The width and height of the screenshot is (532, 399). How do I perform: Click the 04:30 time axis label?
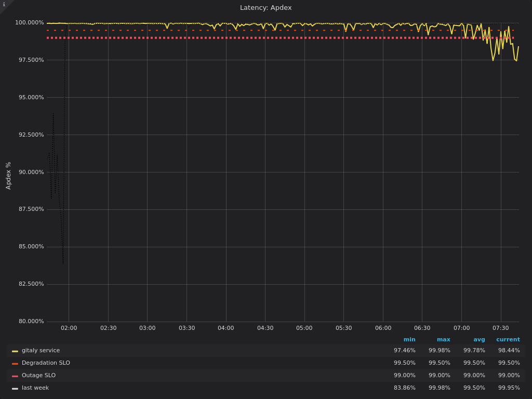pyautogui.click(x=265, y=328)
